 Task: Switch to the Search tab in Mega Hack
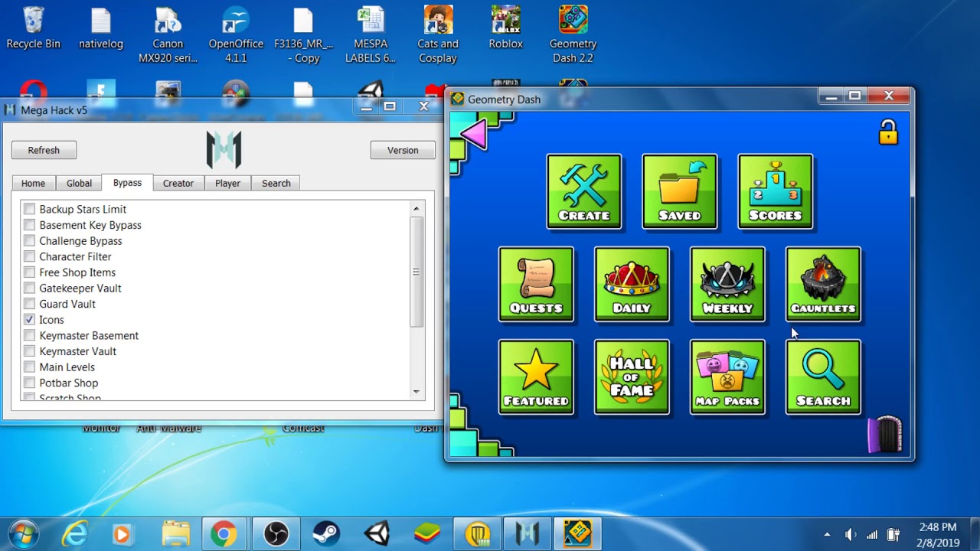(x=276, y=183)
